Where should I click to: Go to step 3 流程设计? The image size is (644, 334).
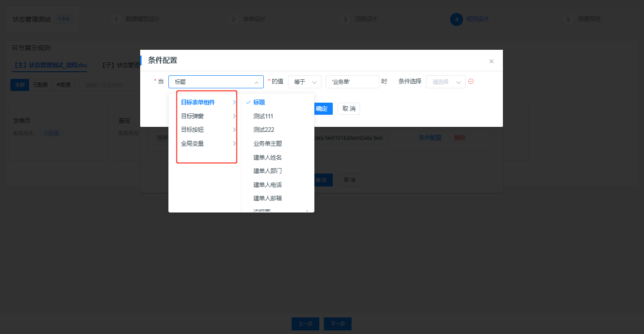(359, 19)
